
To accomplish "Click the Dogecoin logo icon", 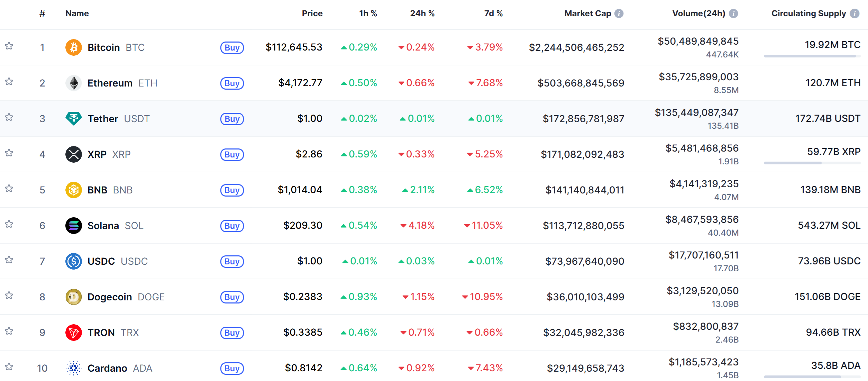I will [73, 297].
